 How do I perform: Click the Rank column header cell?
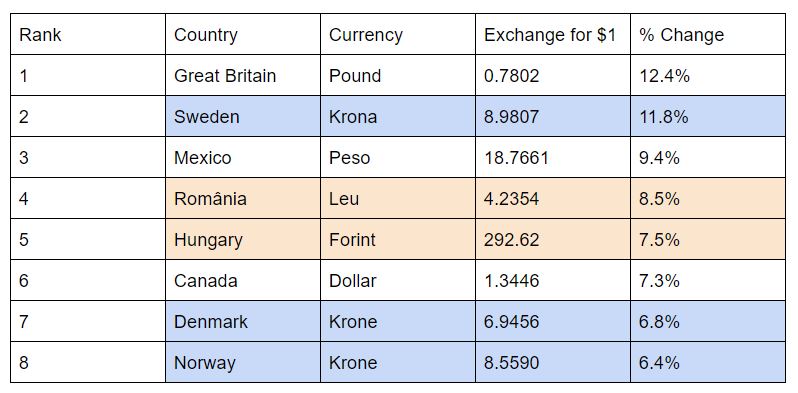88,35
